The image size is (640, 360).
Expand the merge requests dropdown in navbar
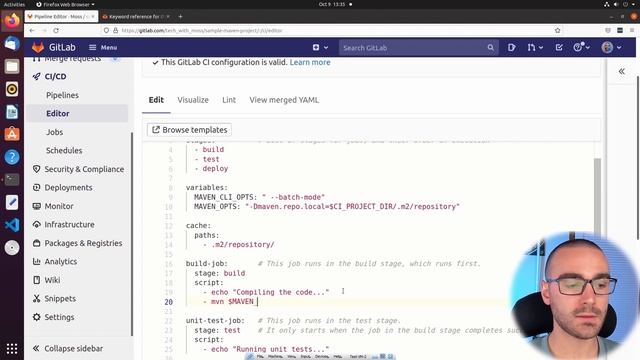click(535, 48)
